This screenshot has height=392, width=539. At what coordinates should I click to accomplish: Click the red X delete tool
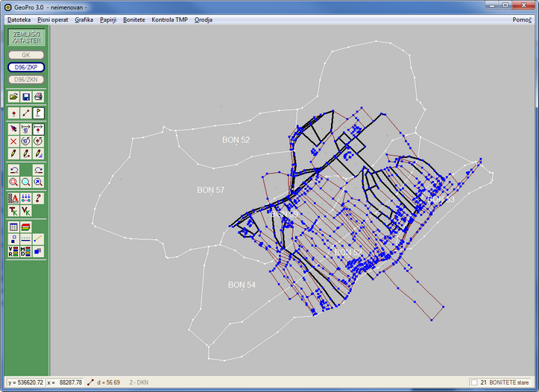point(13,141)
